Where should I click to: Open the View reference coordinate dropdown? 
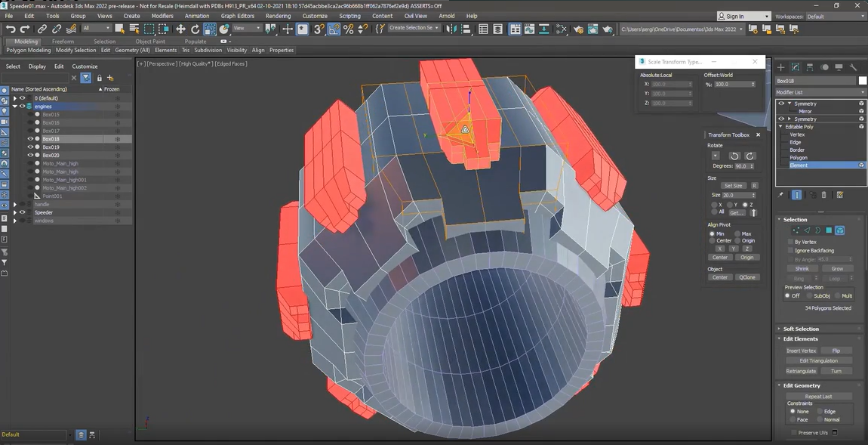coord(246,28)
